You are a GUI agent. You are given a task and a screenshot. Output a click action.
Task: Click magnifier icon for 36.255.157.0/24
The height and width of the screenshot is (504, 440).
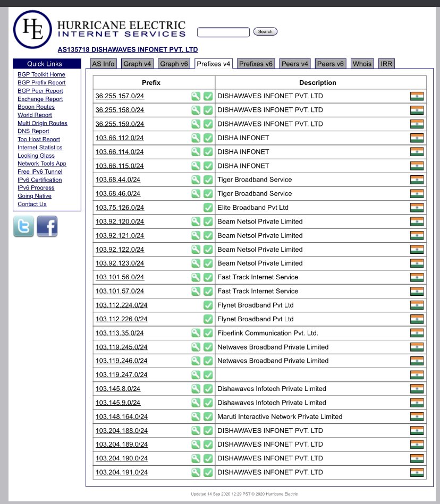tap(196, 96)
